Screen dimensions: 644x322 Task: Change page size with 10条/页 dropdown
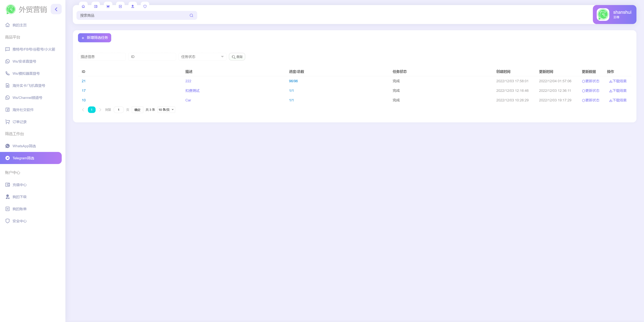click(x=166, y=110)
